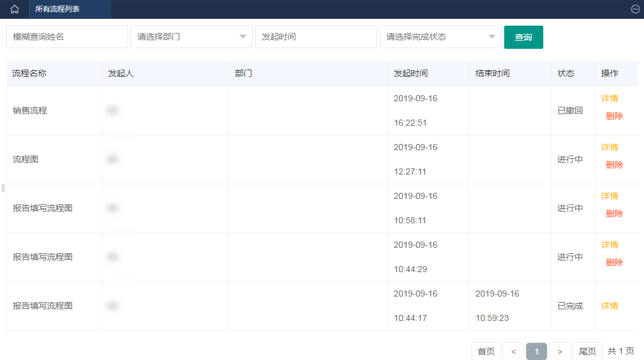
Task: Click the previous page arrow
Action: point(513,351)
